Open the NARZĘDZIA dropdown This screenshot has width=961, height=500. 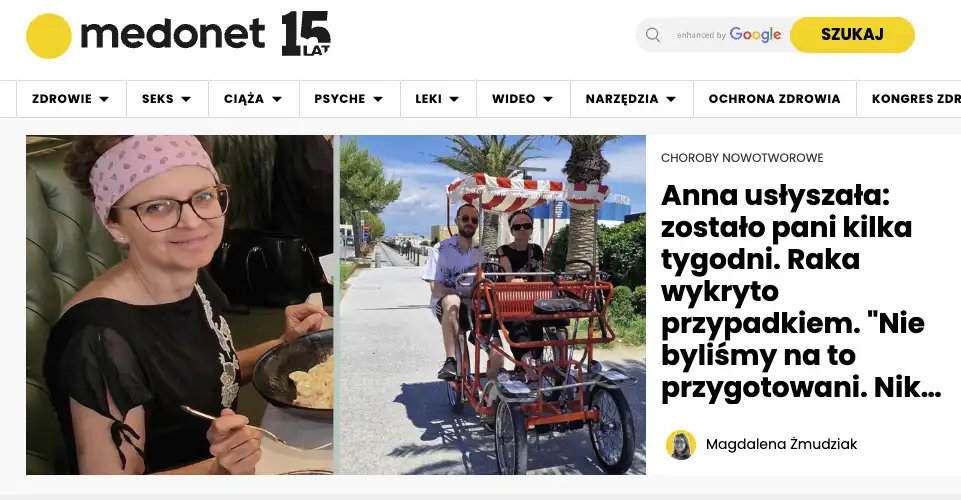click(631, 99)
